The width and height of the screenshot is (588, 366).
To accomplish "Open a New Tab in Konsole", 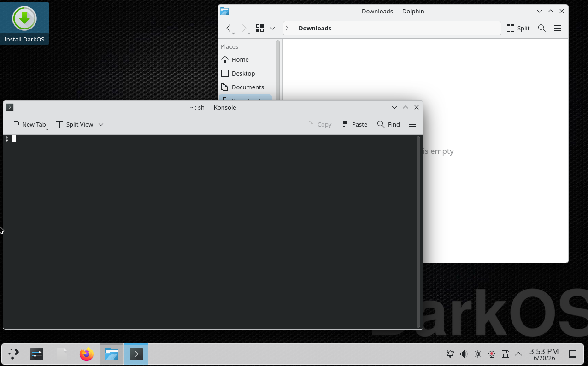I will (x=29, y=124).
